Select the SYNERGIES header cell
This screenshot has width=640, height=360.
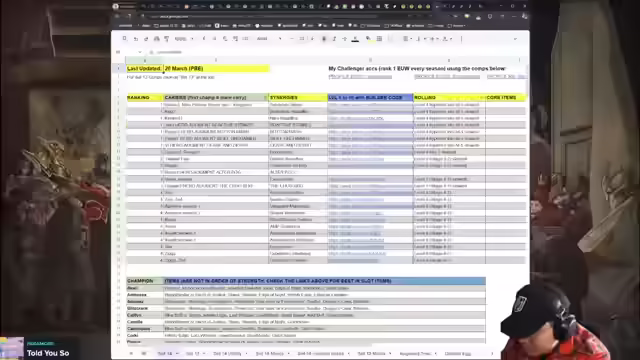(298, 98)
